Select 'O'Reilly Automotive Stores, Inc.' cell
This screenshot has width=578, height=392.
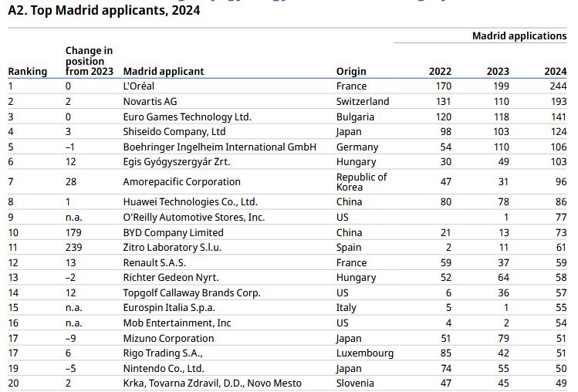[x=194, y=217]
